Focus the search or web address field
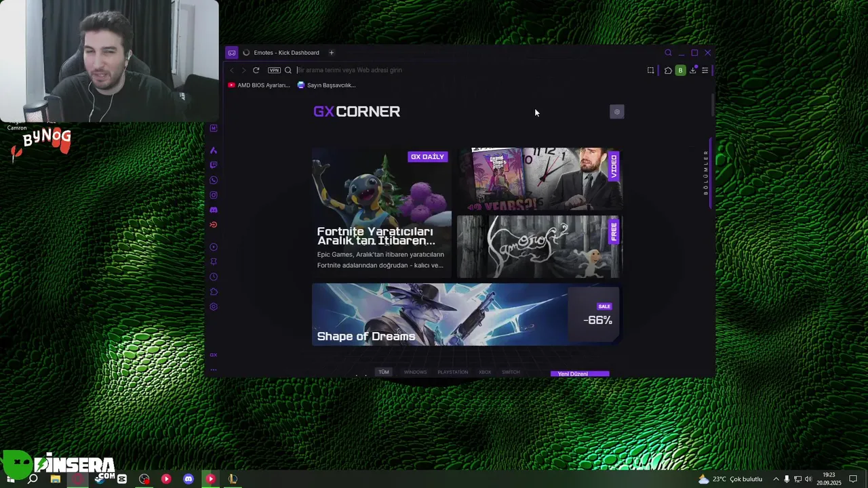Image resolution: width=868 pixels, height=488 pixels. (468, 70)
